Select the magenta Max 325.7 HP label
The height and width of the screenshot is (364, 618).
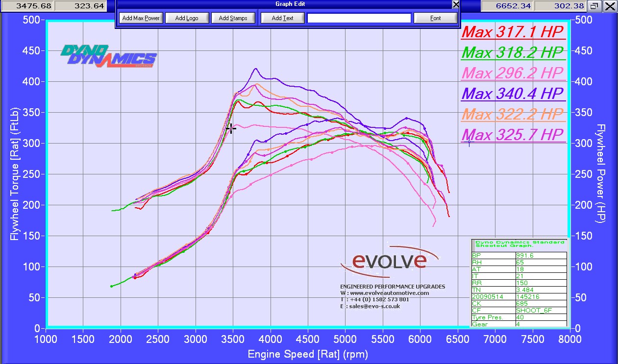coord(513,134)
